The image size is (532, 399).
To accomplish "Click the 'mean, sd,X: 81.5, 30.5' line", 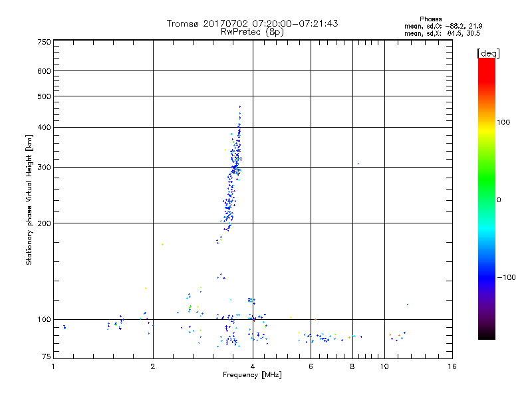I will click(442, 33).
